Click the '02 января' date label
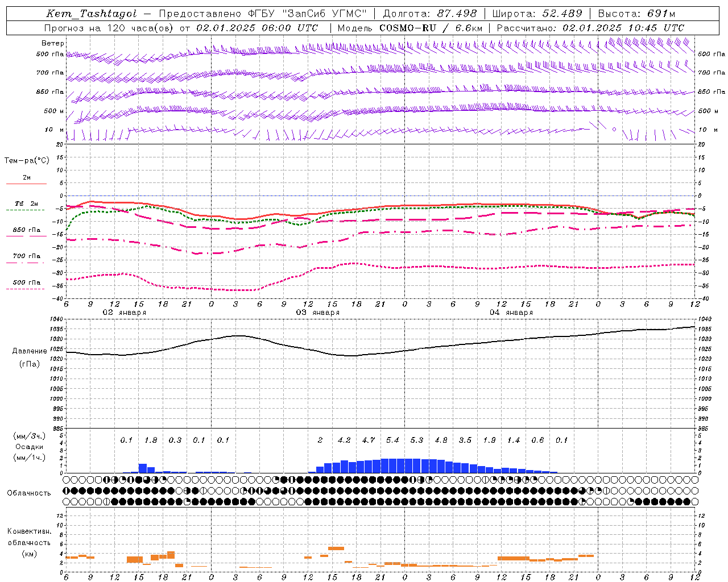Screen dimensions: 728x582 coord(124,313)
